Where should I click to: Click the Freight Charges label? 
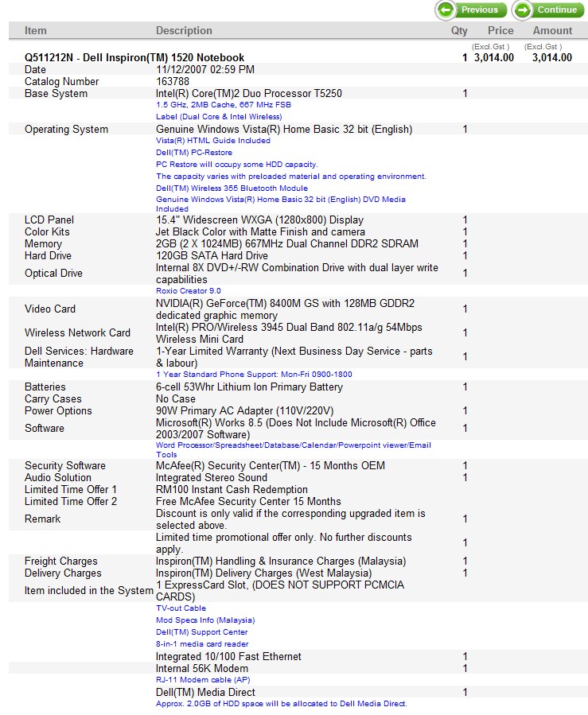pyautogui.click(x=61, y=561)
